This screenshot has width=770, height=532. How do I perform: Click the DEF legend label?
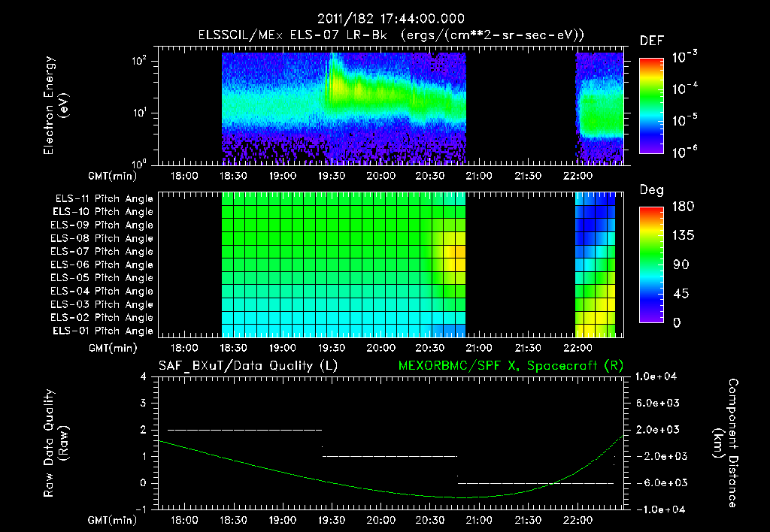(x=652, y=41)
